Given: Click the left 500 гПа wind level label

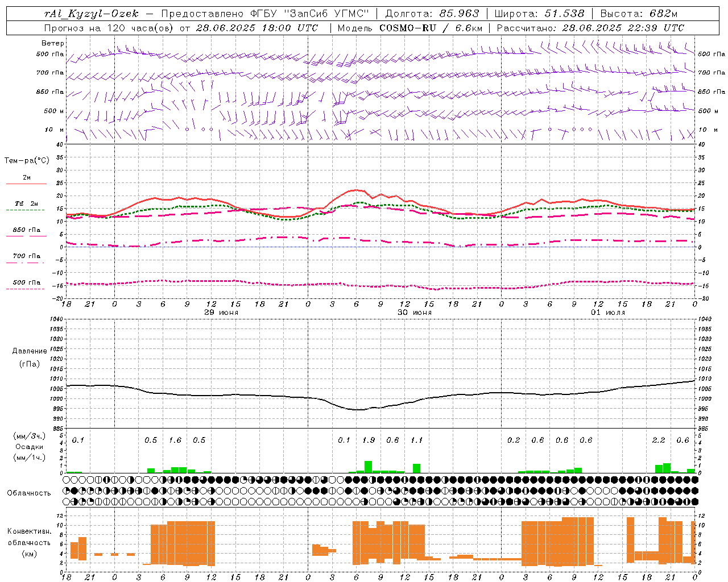Looking at the screenshot, I should pos(50,54).
